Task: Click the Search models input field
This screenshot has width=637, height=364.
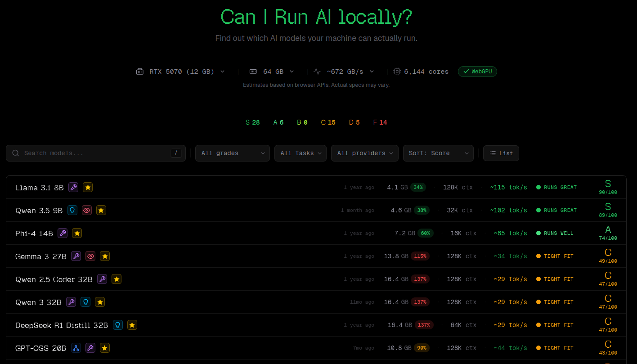Action: point(96,153)
